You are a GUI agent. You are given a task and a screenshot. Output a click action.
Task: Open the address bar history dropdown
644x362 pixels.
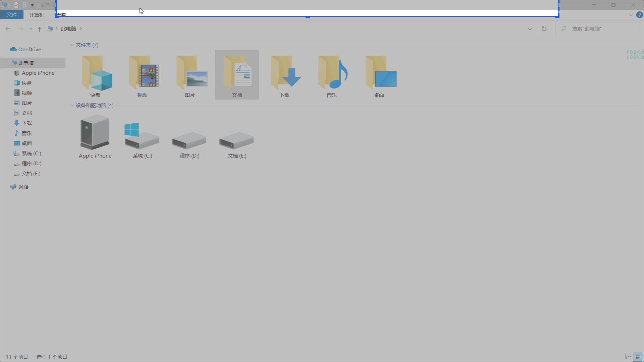point(530,29)
